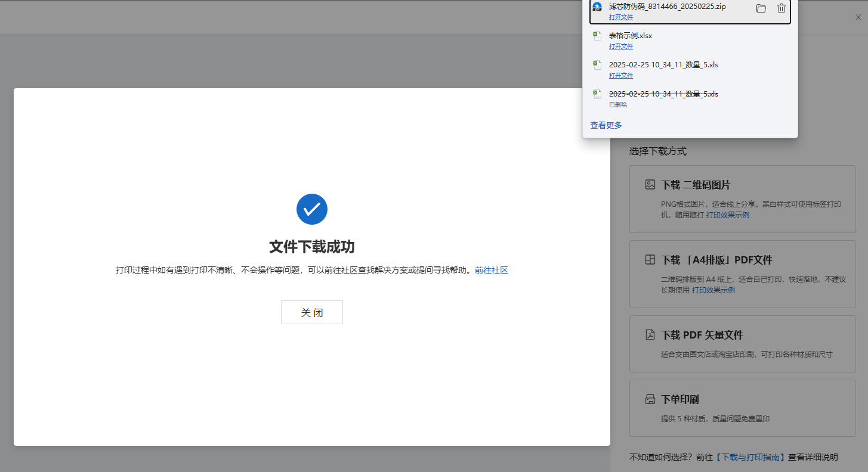This screenshot has width=868, height=472.
Task: Click the 关闭 button in the dialog
Action: 312,312
